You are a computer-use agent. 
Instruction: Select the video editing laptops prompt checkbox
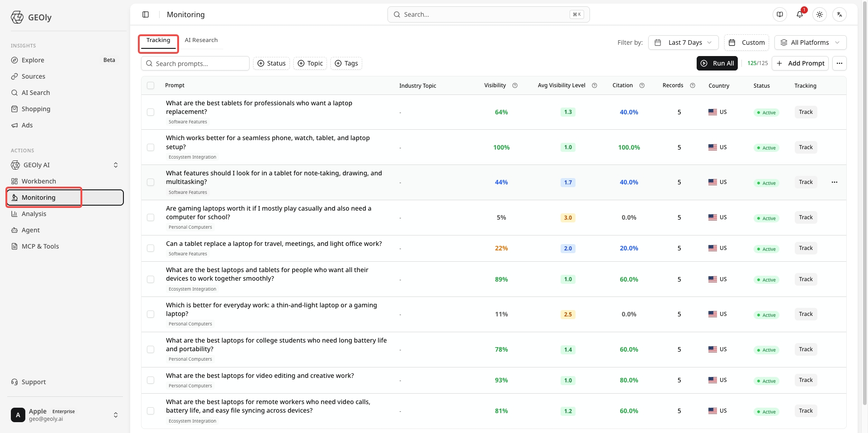[151, 380]
